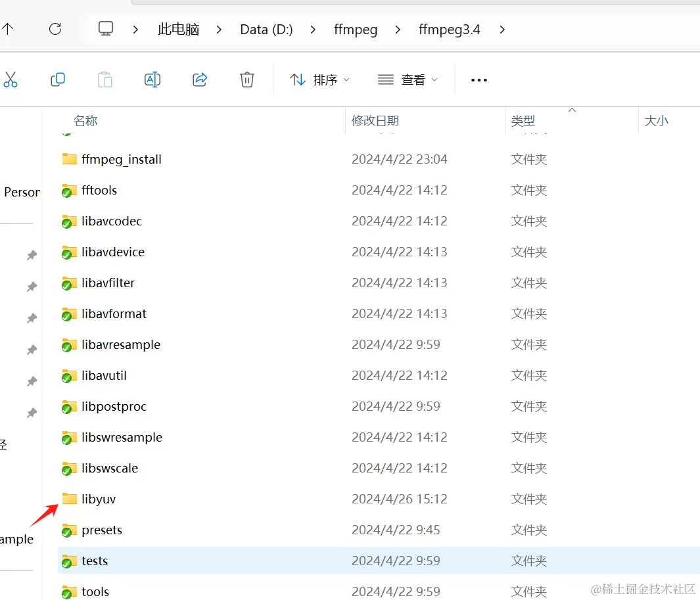
Task: Select the tests folder icon
Action: pyautogui.click(x=69, y=561)
